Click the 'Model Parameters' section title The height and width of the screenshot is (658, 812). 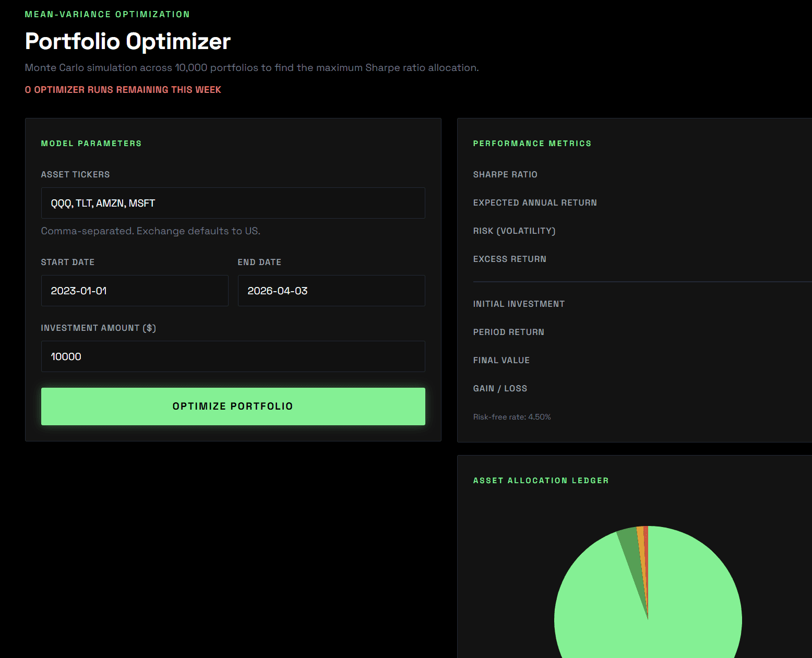91,143
